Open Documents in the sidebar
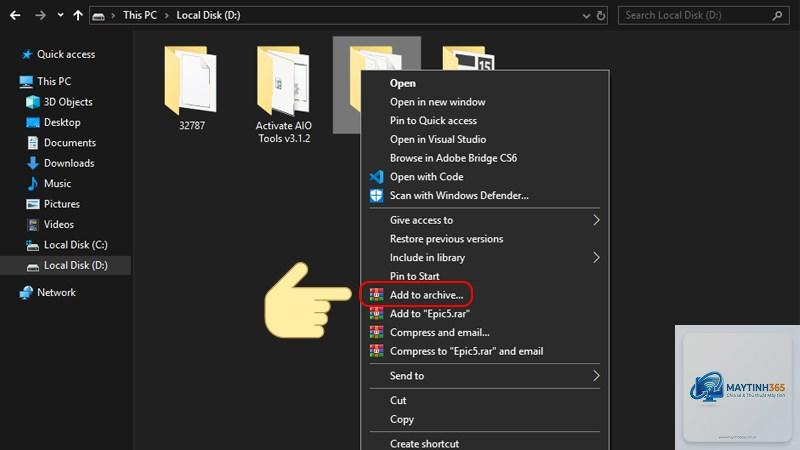Viewport: 800px width, 450px height. tap(61, 142)
